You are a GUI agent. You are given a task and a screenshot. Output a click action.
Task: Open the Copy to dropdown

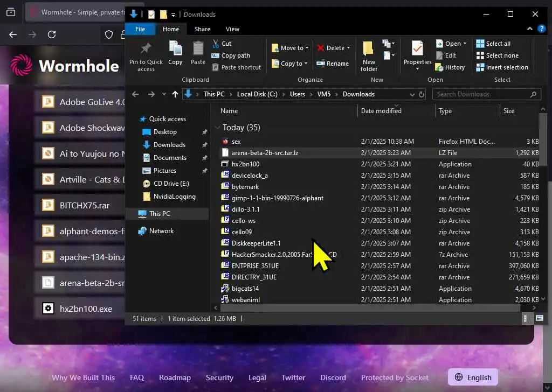point(289,64)
